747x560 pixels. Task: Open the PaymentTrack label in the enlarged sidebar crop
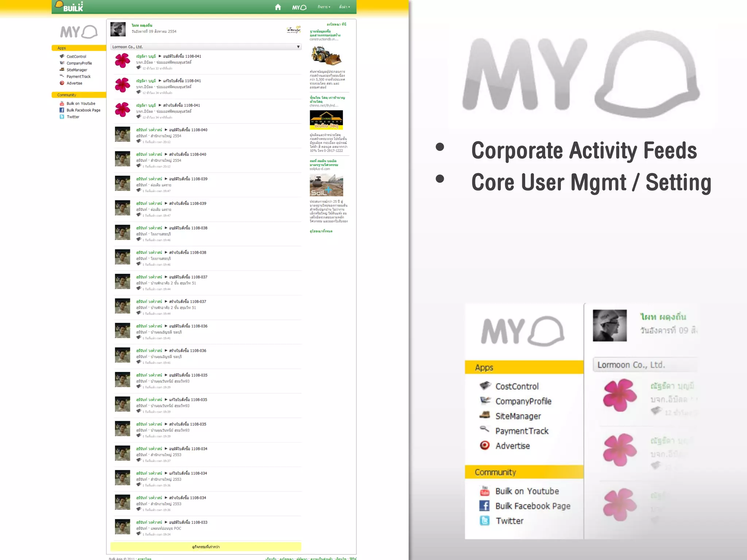[x=522, y=431]
